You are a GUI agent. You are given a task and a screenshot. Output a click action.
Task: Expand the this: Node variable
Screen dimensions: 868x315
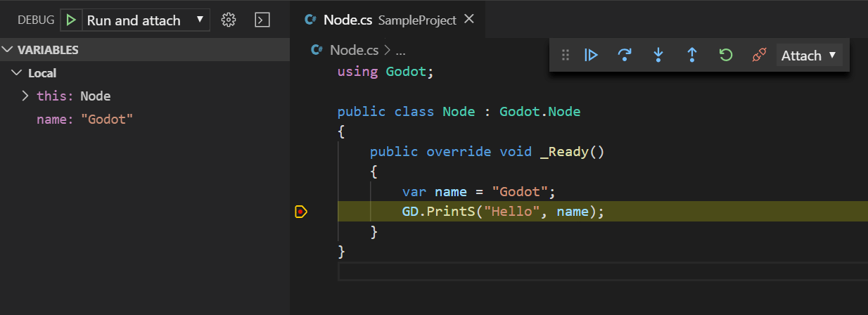pyautogui.click(x=25, y=96)
